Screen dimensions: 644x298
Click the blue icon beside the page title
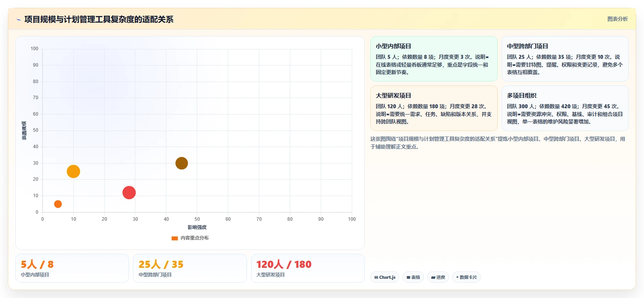pos(18,20)
